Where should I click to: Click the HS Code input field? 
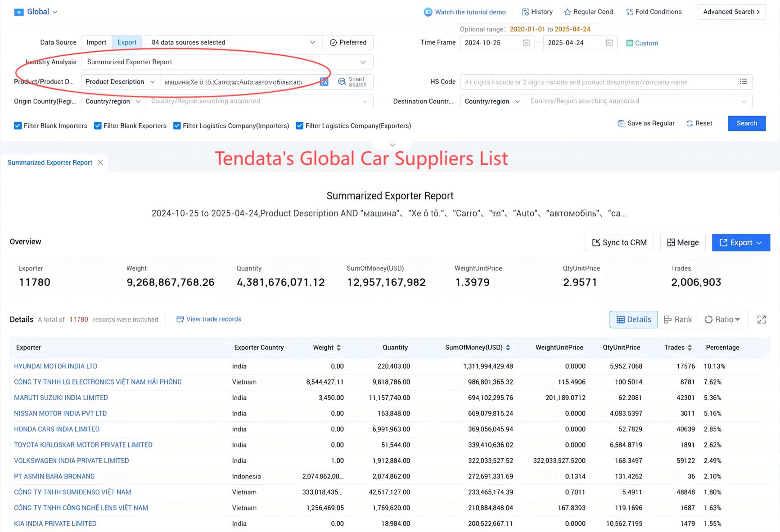598,82
